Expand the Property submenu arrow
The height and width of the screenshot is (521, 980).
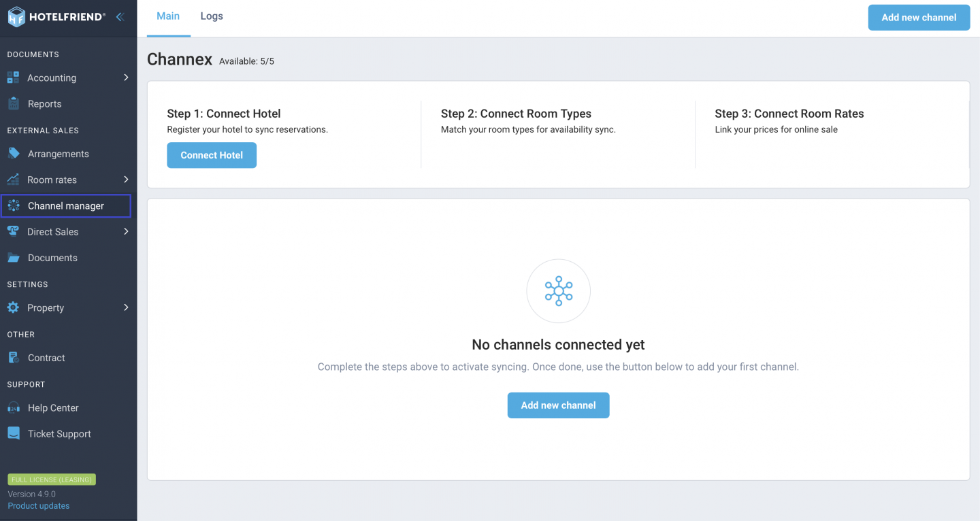tap(126, 307)
